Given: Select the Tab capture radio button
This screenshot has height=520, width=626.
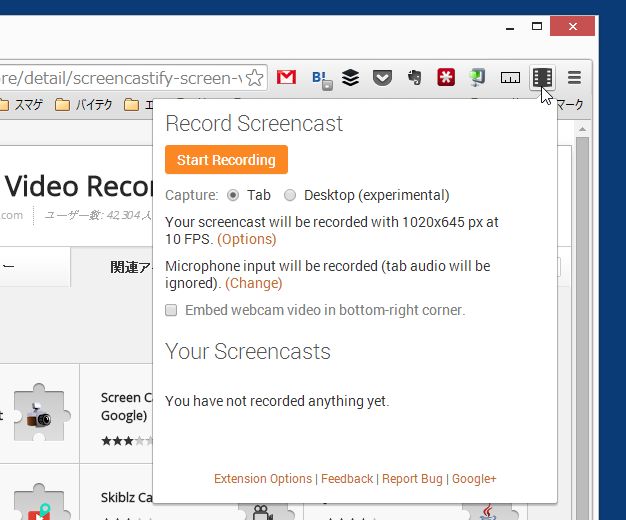Looking at the screenshot, I should pos(233,195).
